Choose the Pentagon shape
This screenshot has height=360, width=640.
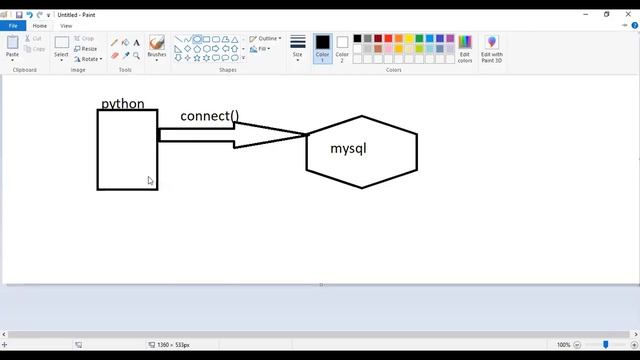197,49
